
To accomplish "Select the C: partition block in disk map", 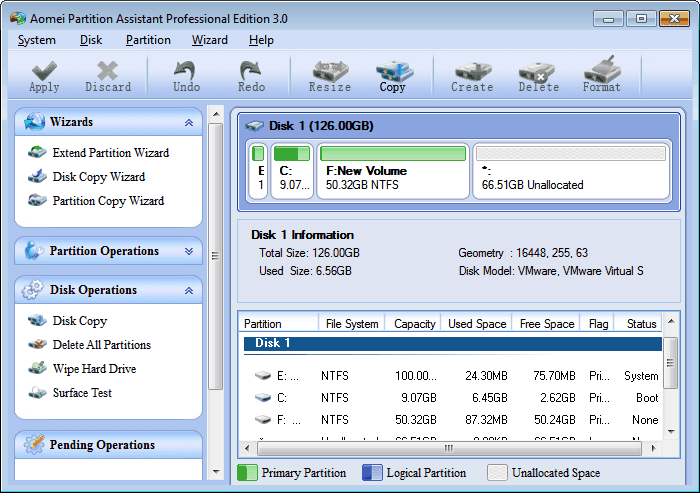I will pos(292,171).
